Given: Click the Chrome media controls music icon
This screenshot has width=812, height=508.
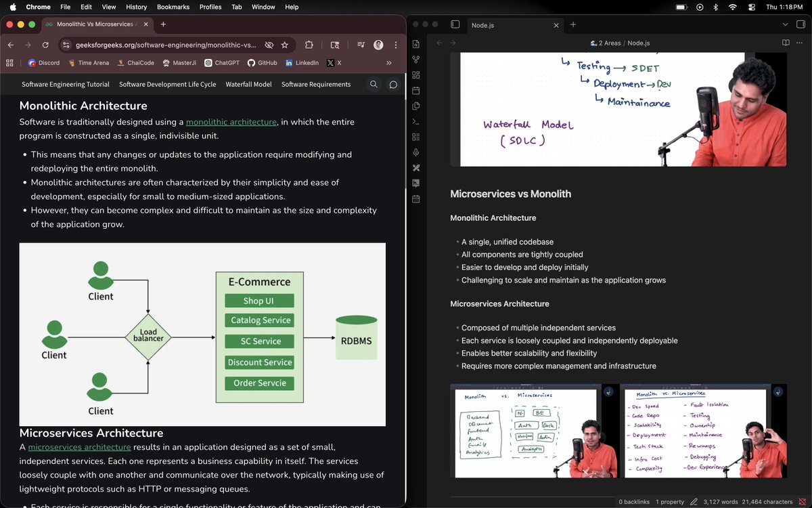Looking at the screenshot, I should tap(361, 45).
